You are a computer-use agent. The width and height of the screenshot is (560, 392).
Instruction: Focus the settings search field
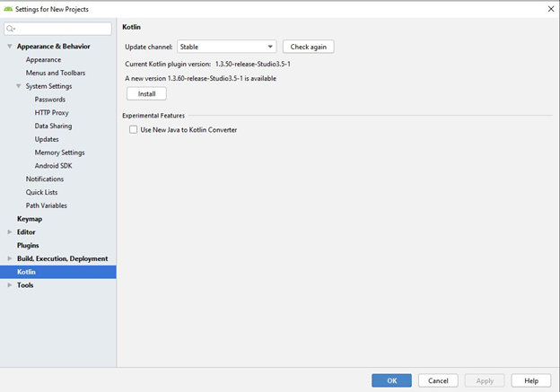(57, 29)
